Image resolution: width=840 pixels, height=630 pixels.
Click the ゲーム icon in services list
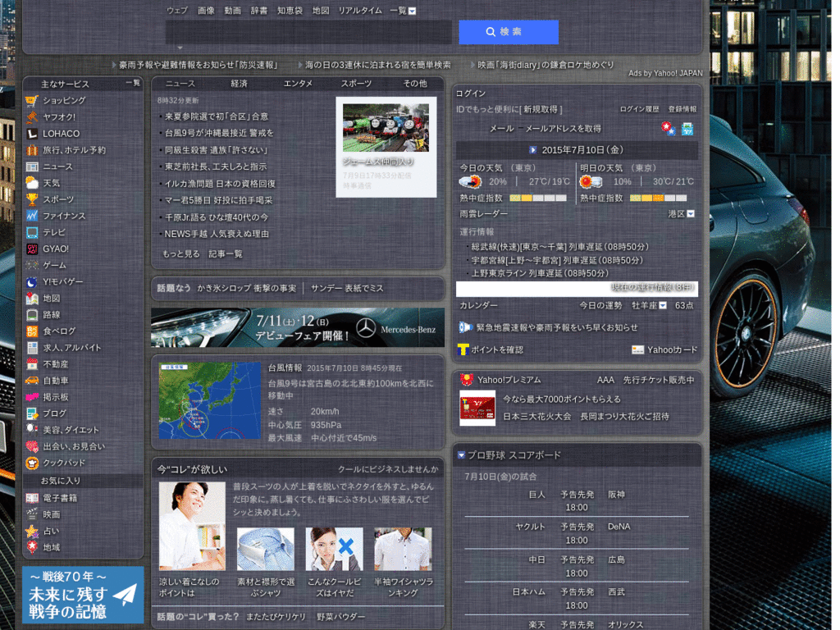point(32,266)
